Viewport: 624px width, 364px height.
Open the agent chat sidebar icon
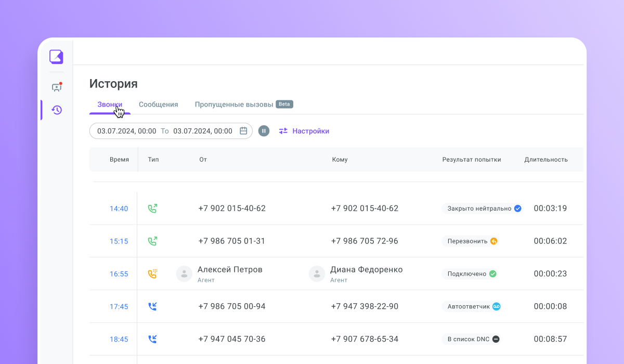click(x=57, y=87)
